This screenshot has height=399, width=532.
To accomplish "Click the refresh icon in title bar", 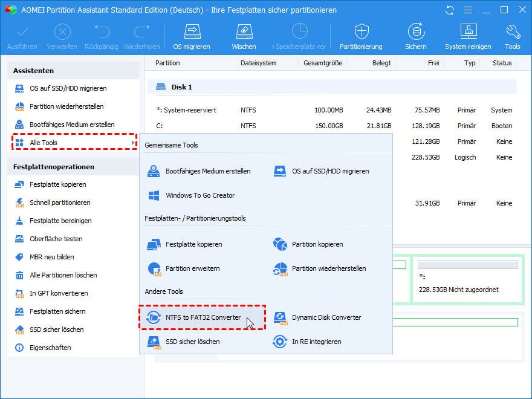I will tap(450, 10).
